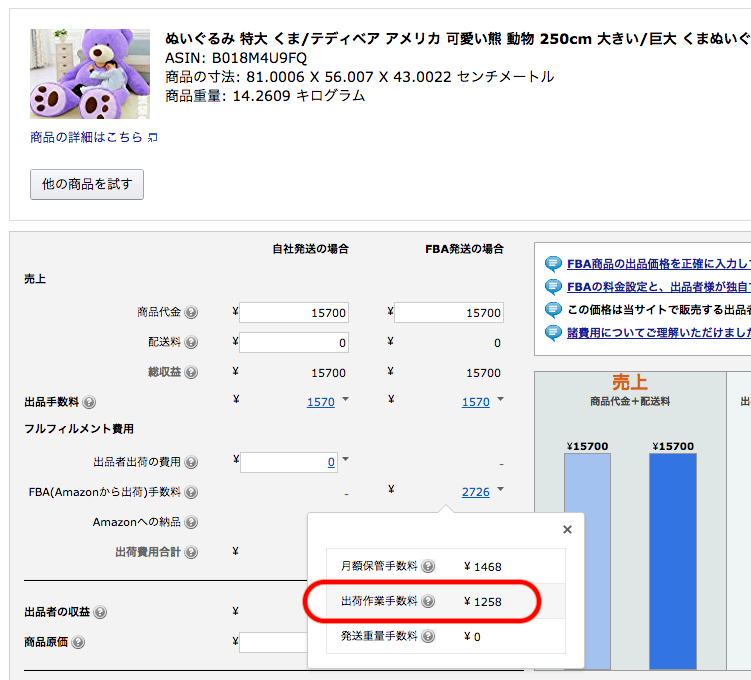Click help icon next to 商品代金
The image size is (751, 680).
[x=191, y=313]
